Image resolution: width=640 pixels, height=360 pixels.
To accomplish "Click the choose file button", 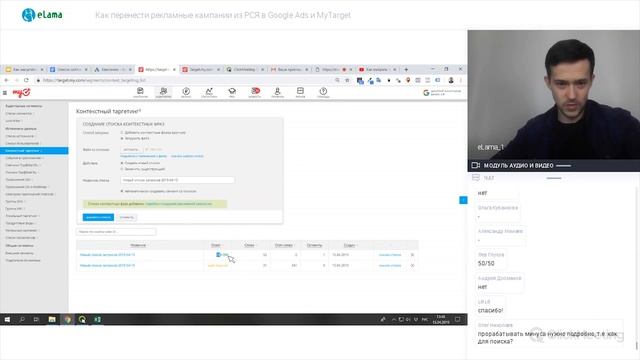I will [x=131, y=149].
